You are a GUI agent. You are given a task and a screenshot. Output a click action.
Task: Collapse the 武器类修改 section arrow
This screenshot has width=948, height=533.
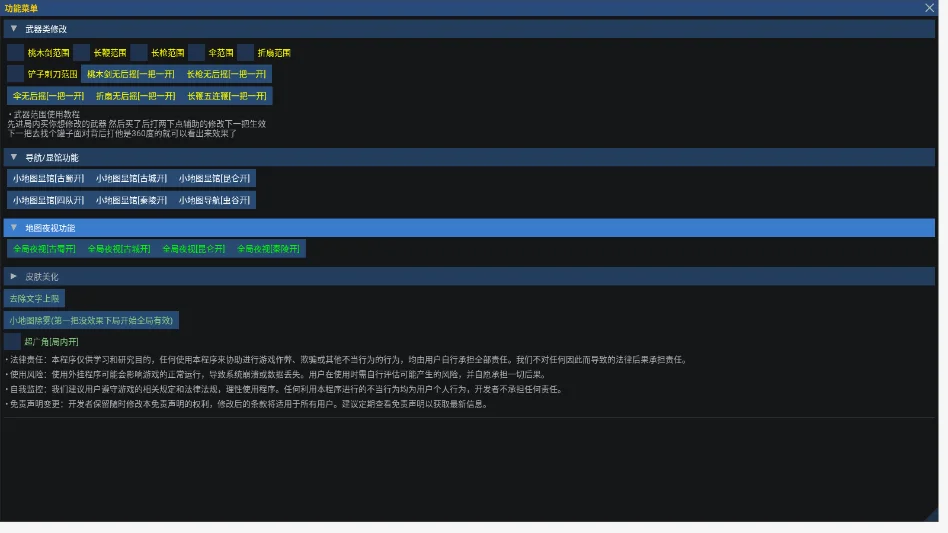[14, 28]
